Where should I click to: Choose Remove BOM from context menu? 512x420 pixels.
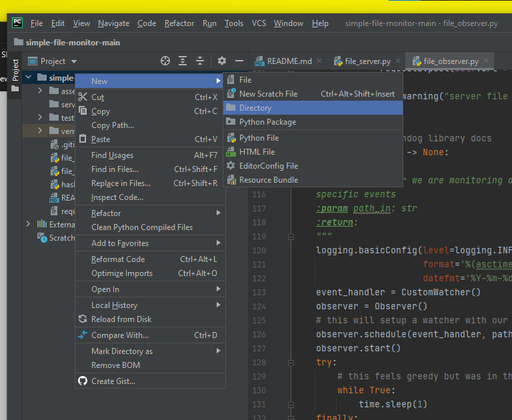[x=150, y=365]
